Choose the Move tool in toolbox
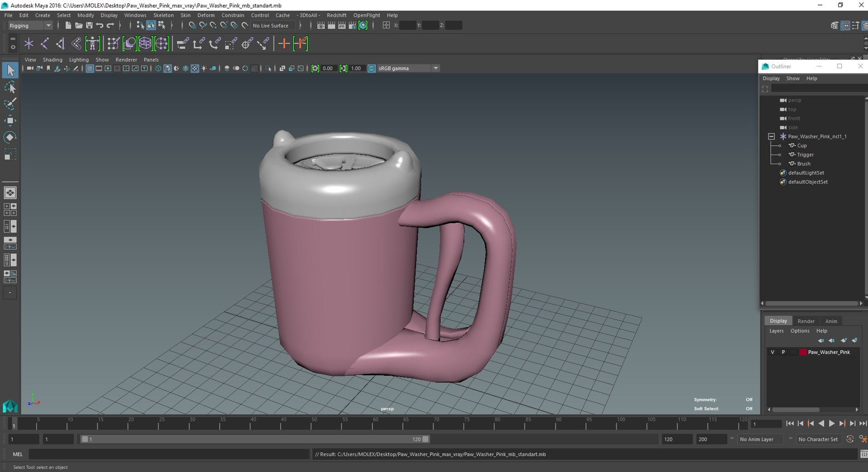This screenshot has width=868, height=472. [x=10, y=120]
